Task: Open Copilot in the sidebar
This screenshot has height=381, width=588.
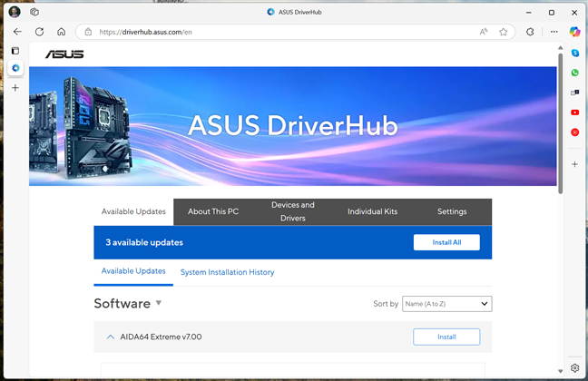Action: pos(574,32)
